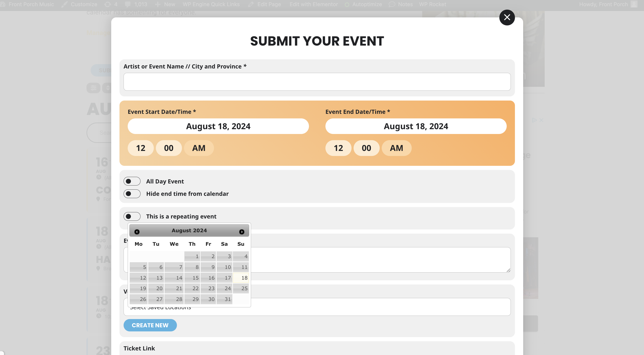Screen dimensions: 644x355
Task: Click the Ticket Link label
Action: coord(139,348)
